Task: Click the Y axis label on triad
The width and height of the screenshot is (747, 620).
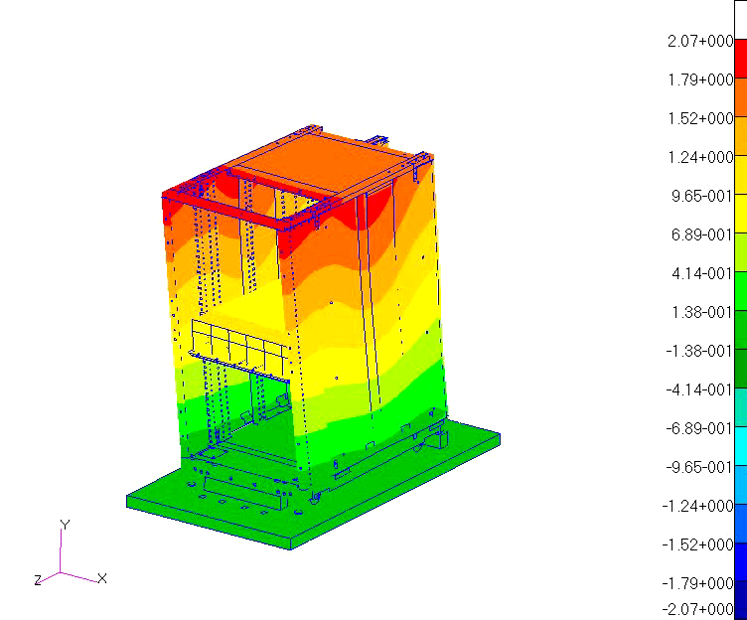Action: point(65,525)
